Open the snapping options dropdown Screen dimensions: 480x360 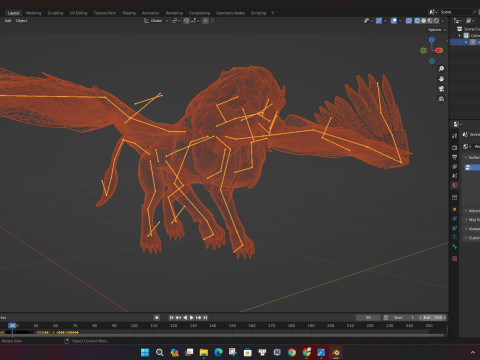pyautogui.click(x=195, y=21)
